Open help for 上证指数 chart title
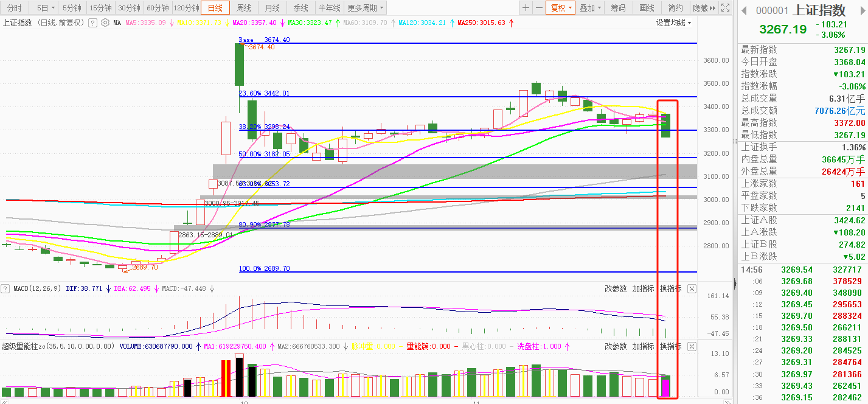868x404 pixels. [92, 23]
